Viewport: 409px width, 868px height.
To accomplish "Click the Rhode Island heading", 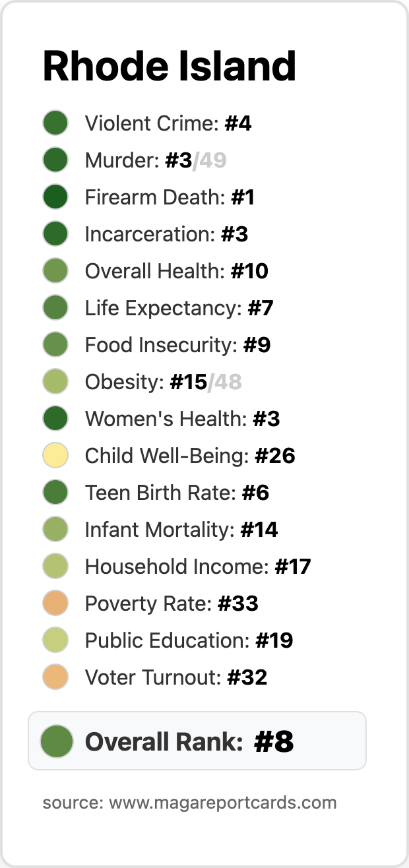I will (170, 66).
